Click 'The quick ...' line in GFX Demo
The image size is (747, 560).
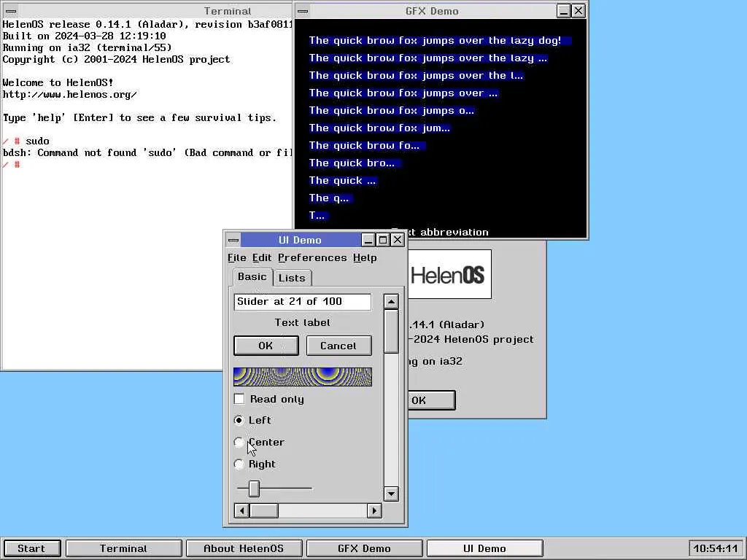tap(343, 181)
